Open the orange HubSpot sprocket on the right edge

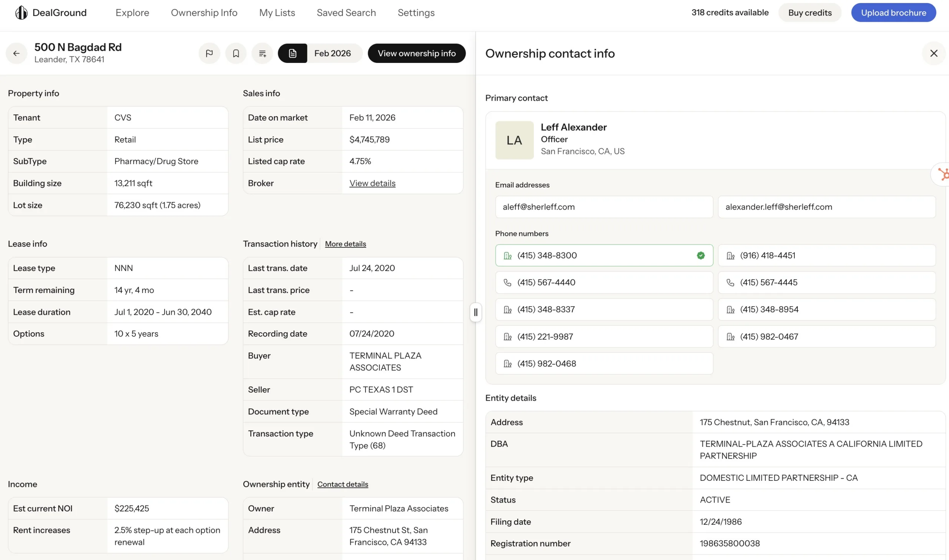pyautogui.click(x=943, y=174)
